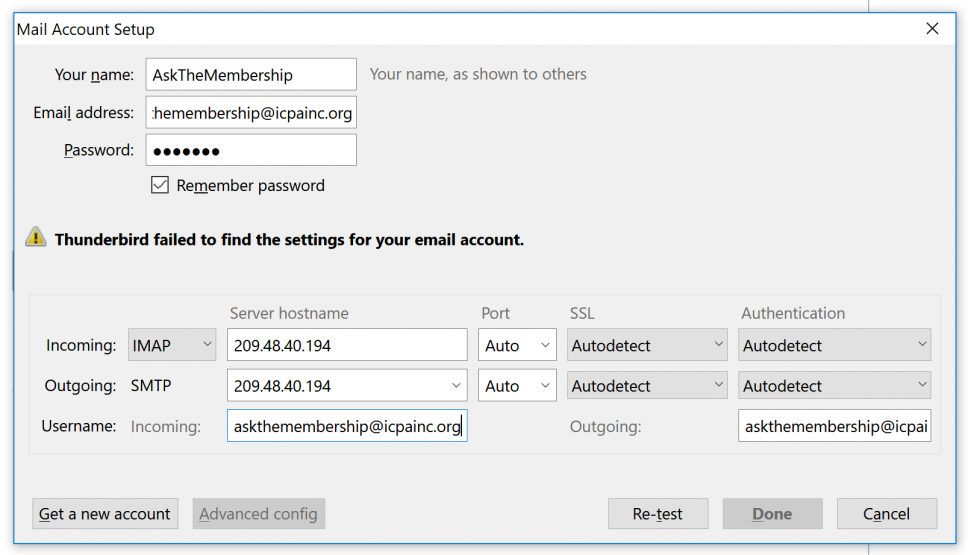Open the outgoing Authentication Autodetect dropdown
Viewport: 968px width, 555px height.
pyautogui.click(x=835, y=385)
